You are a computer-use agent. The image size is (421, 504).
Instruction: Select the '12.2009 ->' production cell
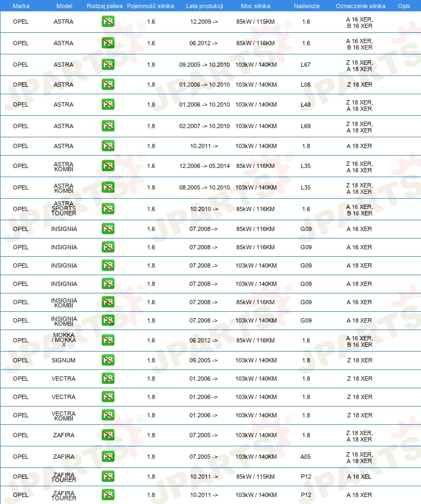pos(204,22)
